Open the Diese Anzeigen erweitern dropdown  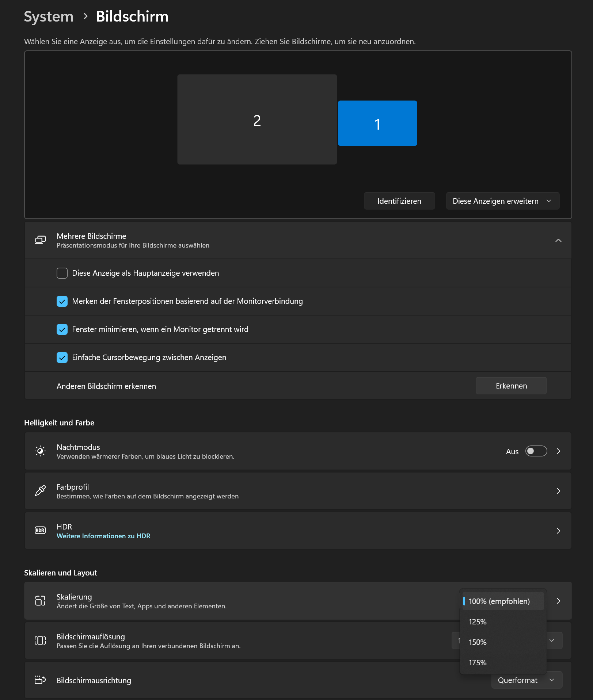(502, 200)
